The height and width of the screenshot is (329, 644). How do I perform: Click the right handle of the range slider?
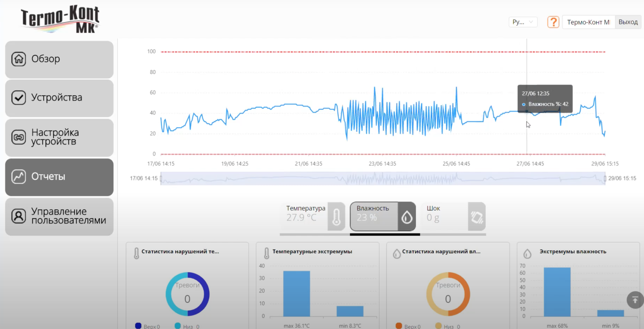(605, 179)
